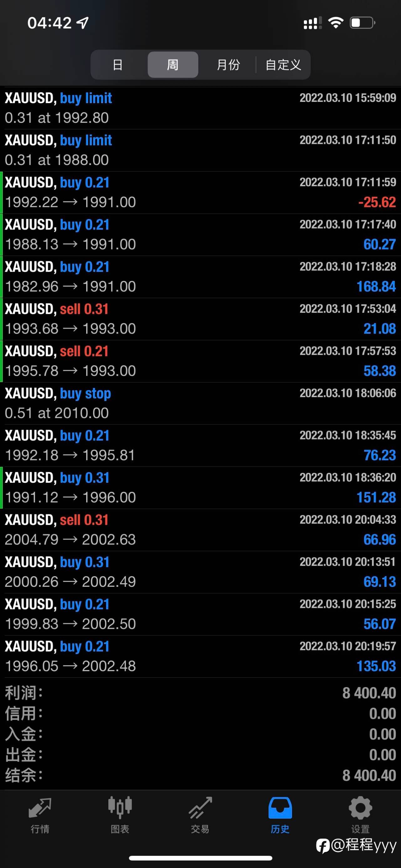The width and height of the screenshot is (401, 868).
Task: Tap the profit value 151.28
Action: point(376,497)
